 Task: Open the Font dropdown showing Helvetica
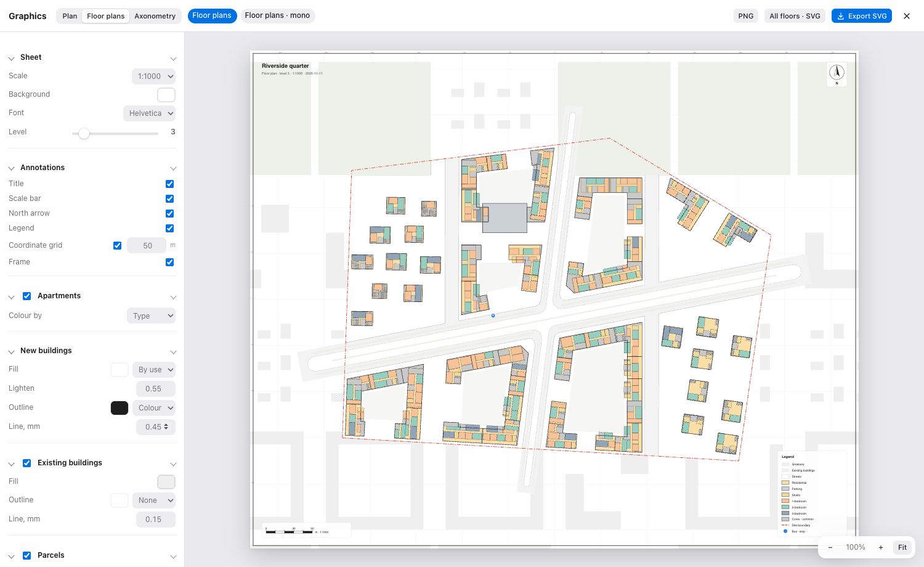(150, 113)
